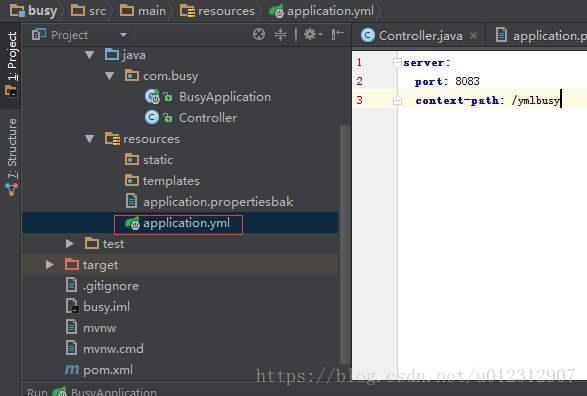Click the java source folder icon

coord(112,55)
